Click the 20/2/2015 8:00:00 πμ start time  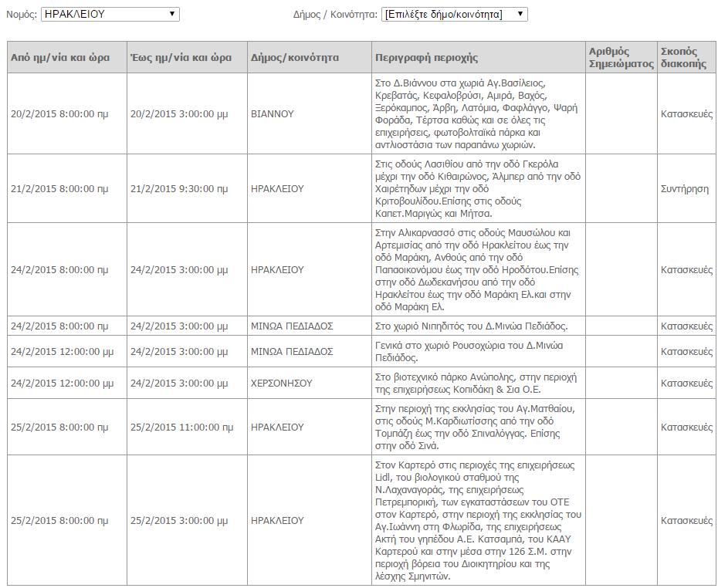(59, 114)
